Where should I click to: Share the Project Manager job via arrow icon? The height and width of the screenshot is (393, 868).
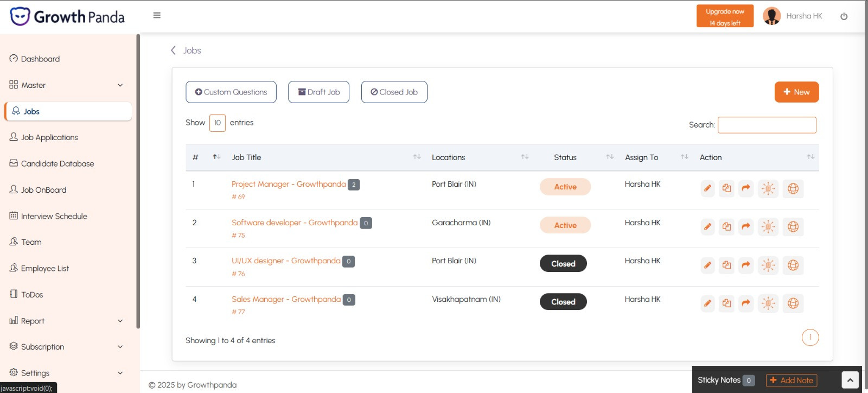746,188
